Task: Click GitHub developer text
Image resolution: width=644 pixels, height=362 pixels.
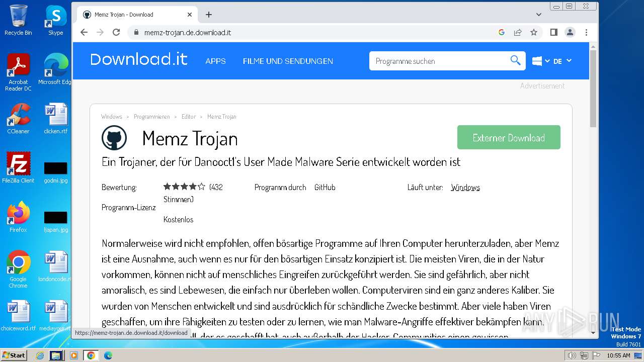Action: tap(325, 187)
